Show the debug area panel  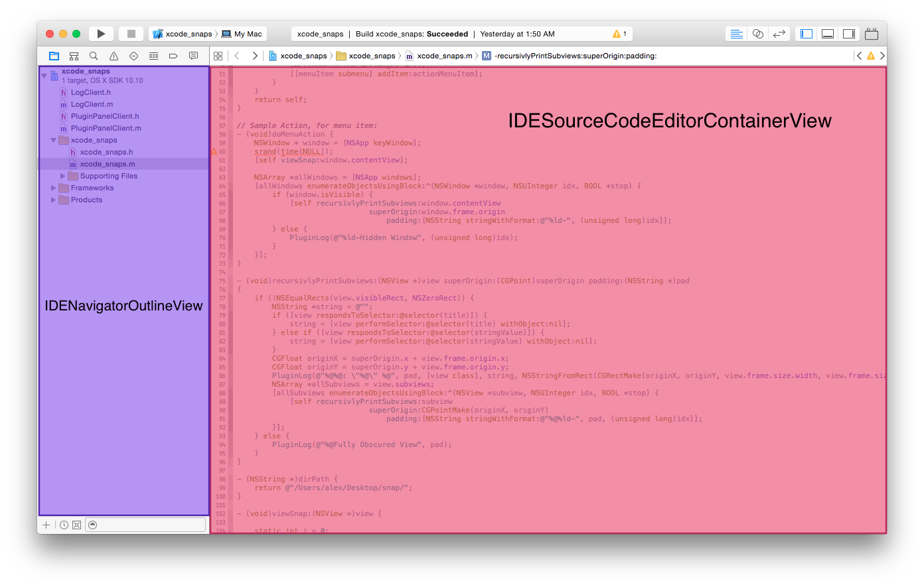pos(827,33)
